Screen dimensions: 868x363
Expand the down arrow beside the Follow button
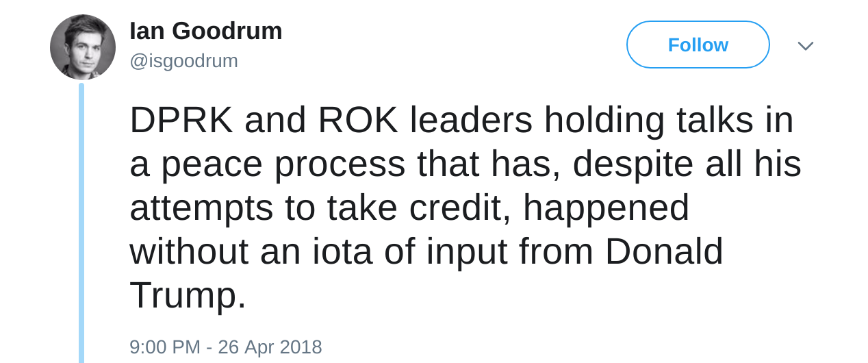point(806,46)
